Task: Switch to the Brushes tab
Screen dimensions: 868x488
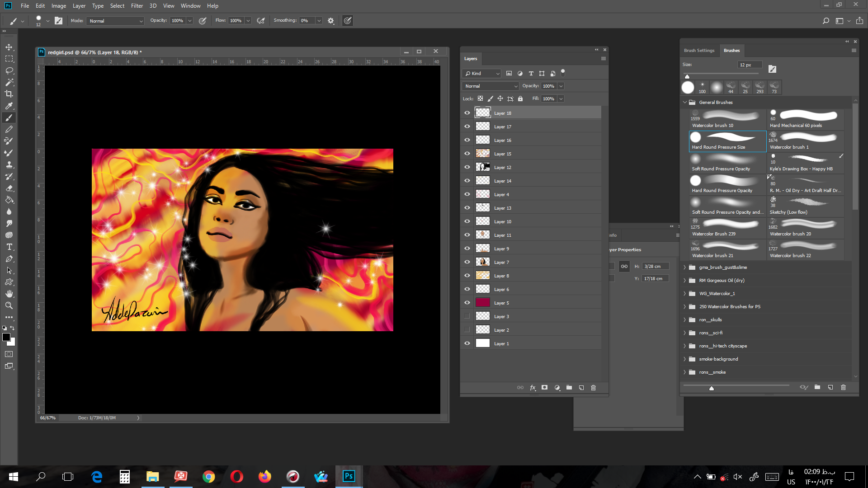Action: coord(731,50)
